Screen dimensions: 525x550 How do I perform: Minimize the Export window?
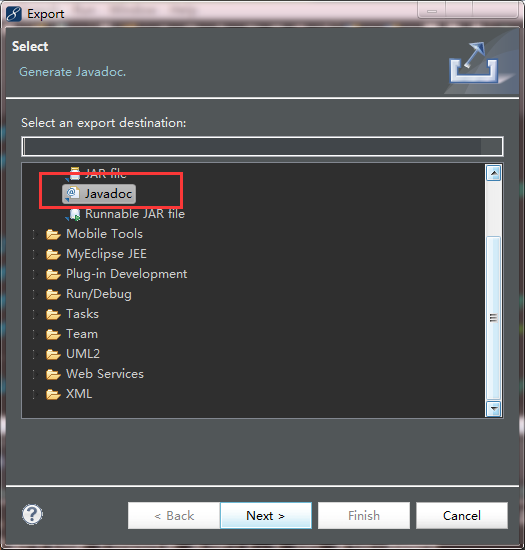click(x=432, y=11)
